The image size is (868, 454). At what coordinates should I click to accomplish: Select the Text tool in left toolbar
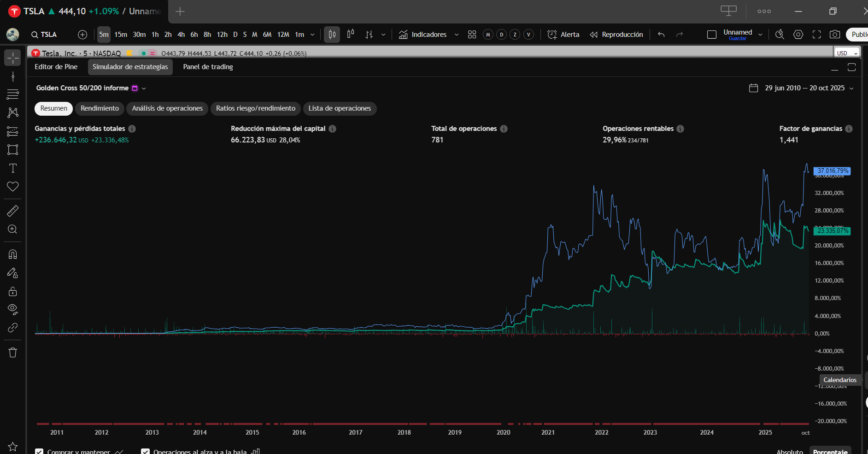point(13,168)
